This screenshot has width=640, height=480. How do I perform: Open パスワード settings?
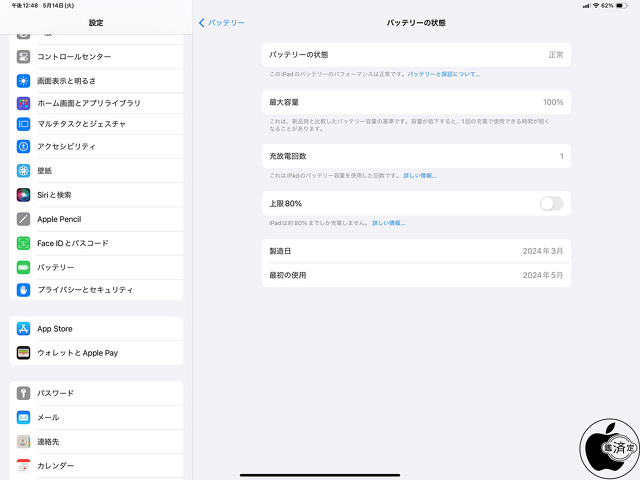[96, 393]
